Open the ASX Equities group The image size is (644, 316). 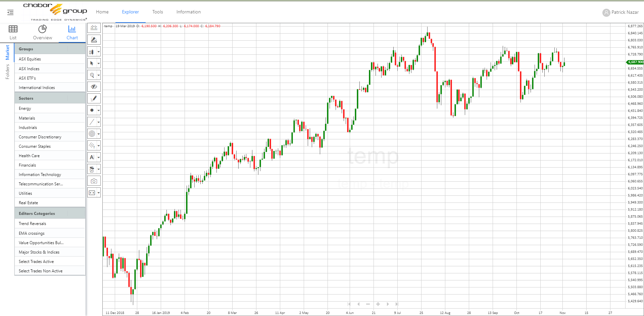click(30, 59)
